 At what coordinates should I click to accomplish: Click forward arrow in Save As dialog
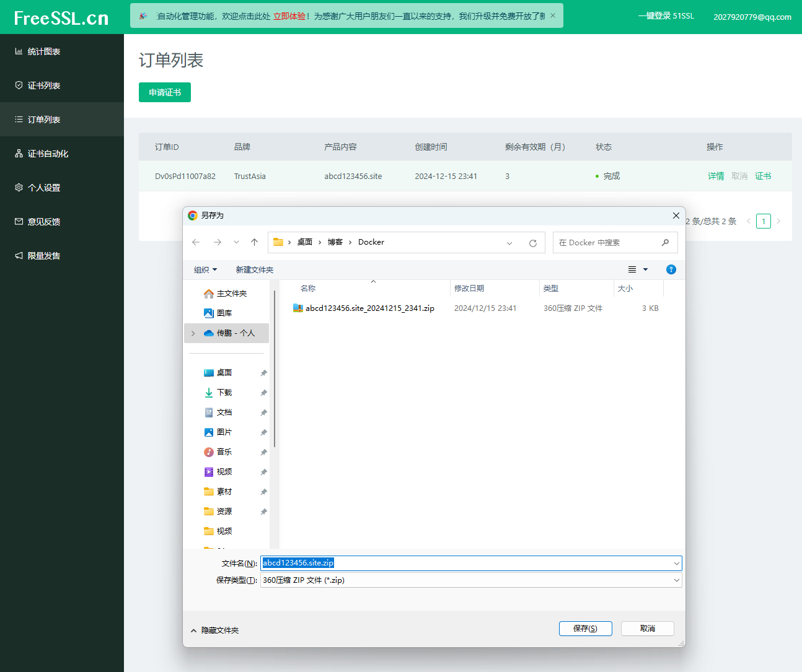(217, 242)
